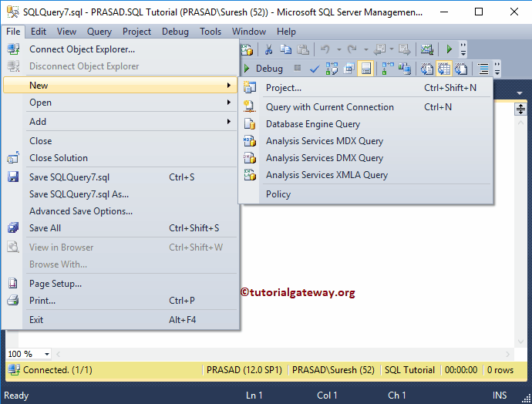Click the Cancel Executing Query stop icon
532x404 pixels.
[297, 68]
